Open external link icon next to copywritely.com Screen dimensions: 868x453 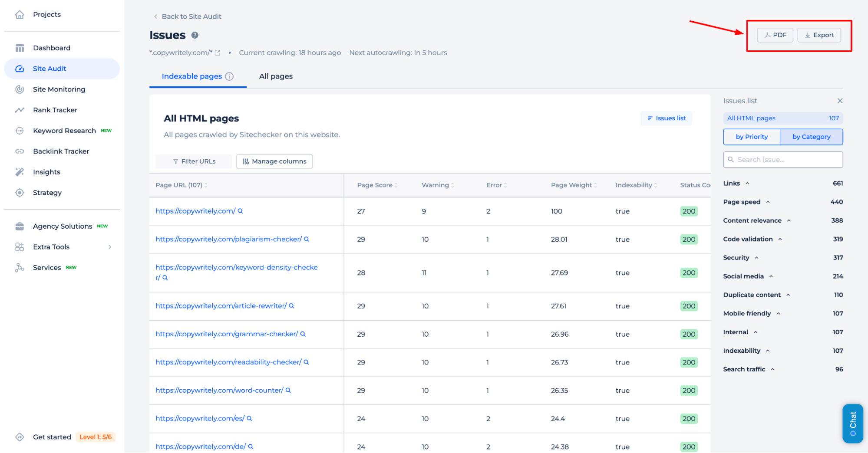coord(218,53)
